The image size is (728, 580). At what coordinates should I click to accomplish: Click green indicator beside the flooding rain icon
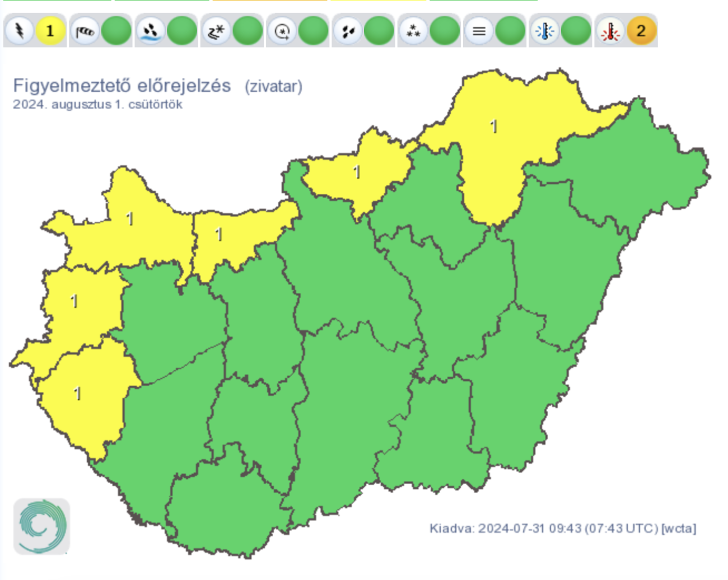(x=182, y=31)
